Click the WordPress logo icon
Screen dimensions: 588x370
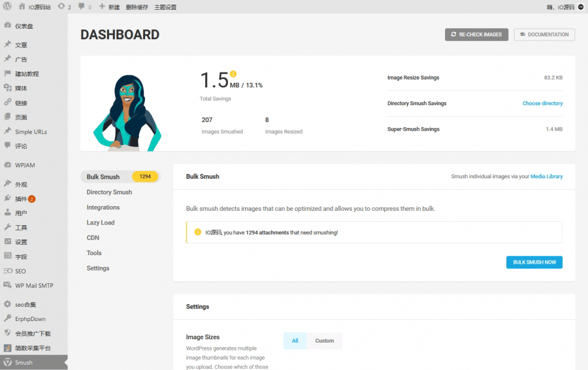7,7
